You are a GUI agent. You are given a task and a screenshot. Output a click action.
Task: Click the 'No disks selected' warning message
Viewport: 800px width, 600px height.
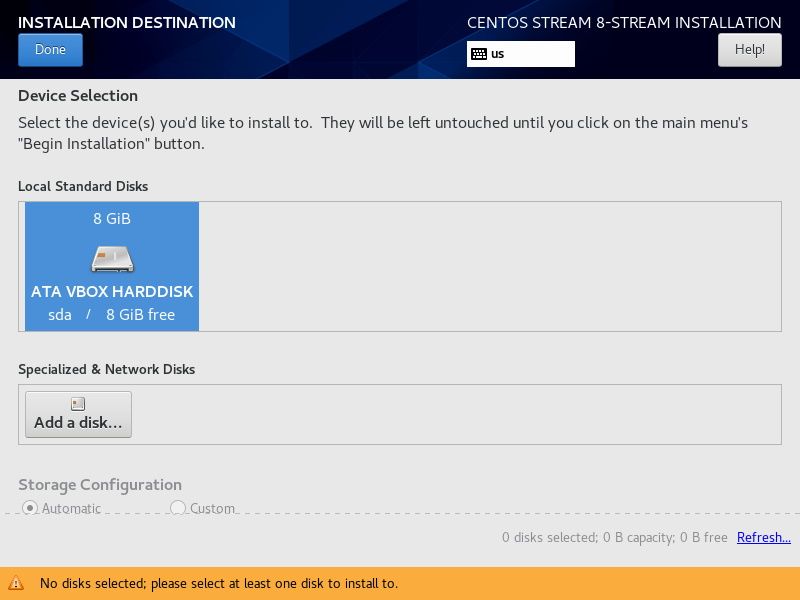tap(219, 583)
